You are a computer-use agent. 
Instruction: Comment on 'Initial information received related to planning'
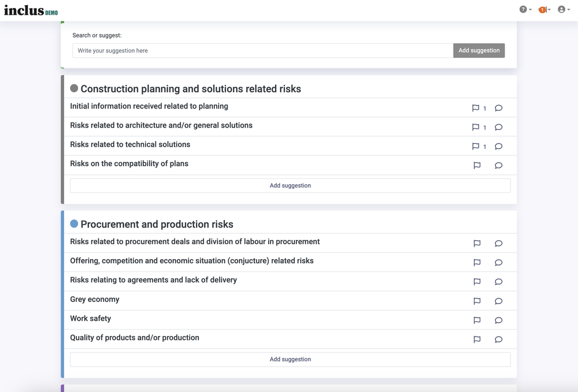(498, 108)
